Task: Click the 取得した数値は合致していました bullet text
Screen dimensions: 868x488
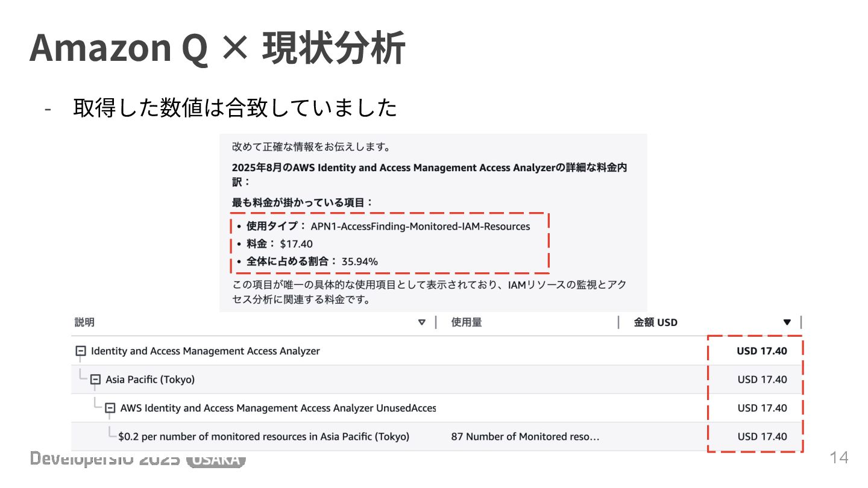Action: pos(236,108)
